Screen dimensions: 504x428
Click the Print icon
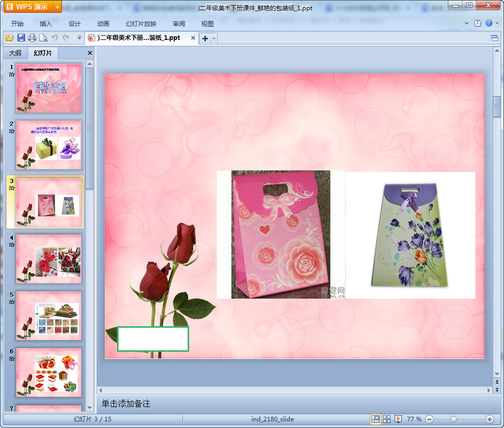coord(32,38)
